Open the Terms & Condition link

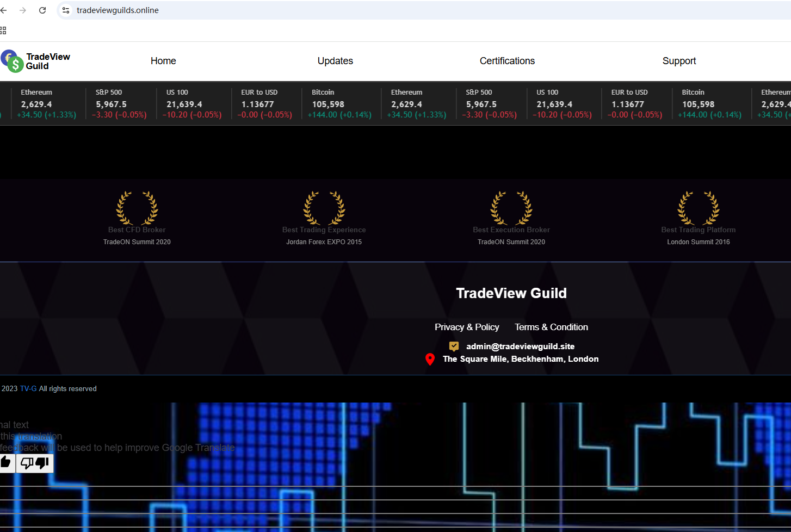(551, 327)
